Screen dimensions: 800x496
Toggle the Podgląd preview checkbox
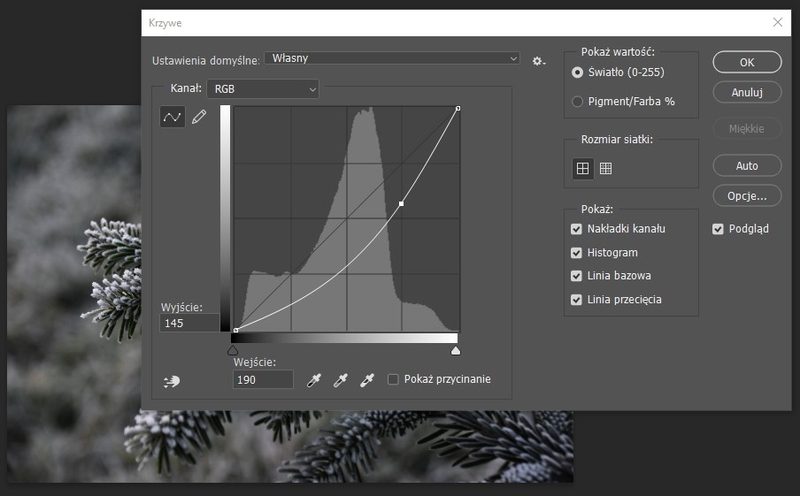717,229
